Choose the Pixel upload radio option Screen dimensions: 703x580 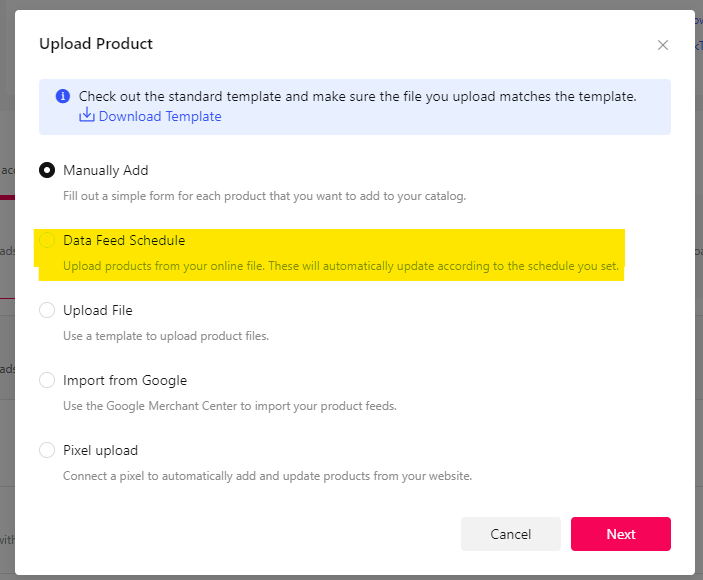click(x=47, y=450)
